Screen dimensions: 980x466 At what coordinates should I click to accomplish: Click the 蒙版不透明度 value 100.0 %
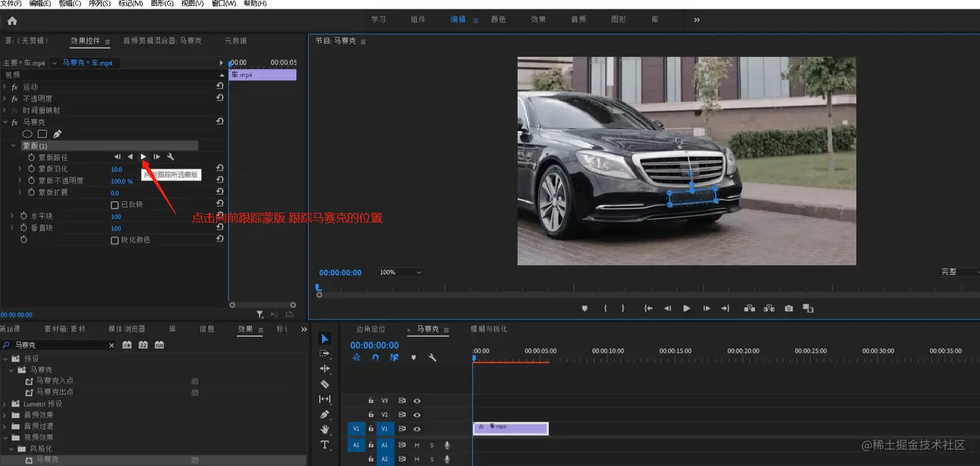122,181
